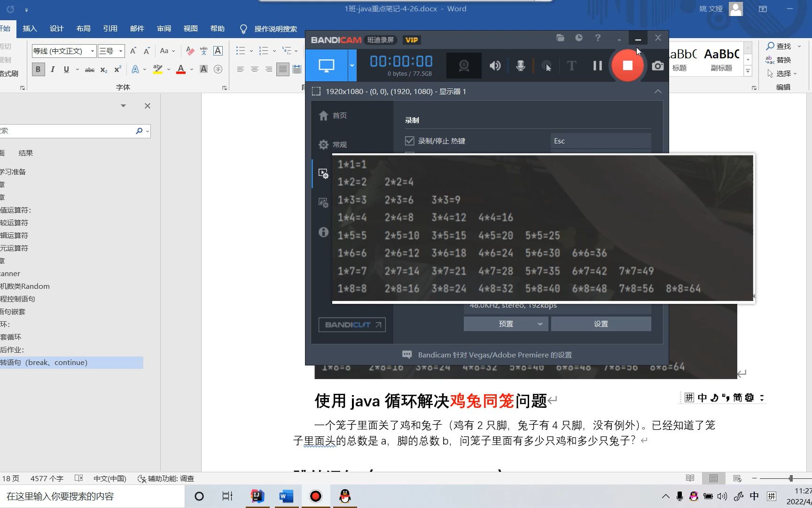
Task: Open bullet list dropdown arrow
Action: tap(251, 51)
